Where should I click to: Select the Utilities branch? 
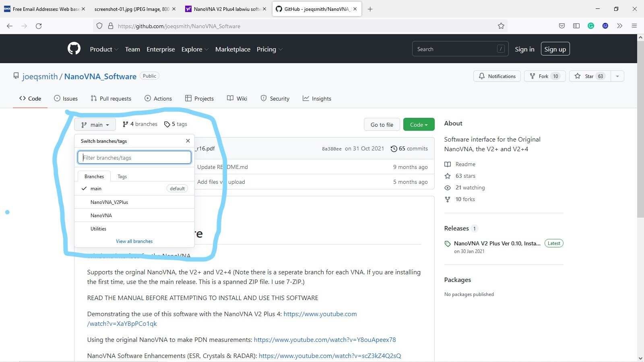pos(134,229)
